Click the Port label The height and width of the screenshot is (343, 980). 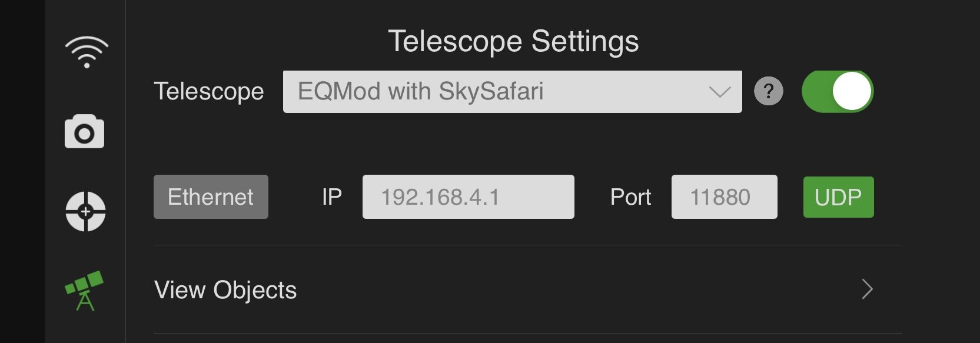point(630,197)
